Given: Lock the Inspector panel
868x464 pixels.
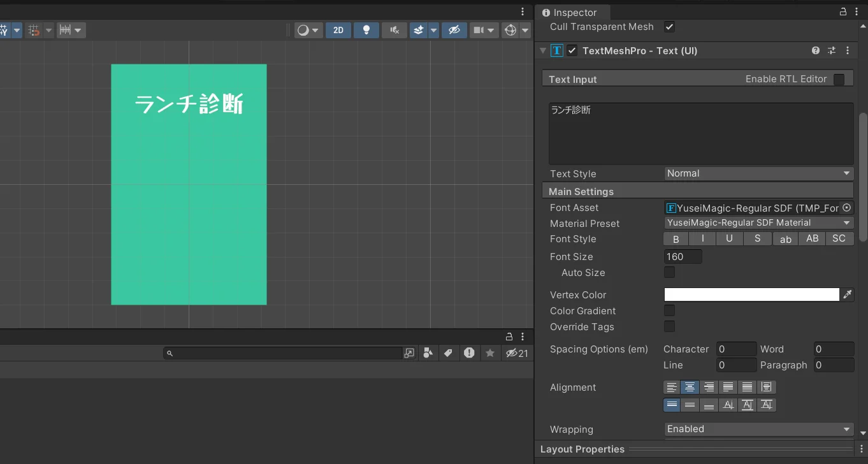Looking at the screenshot, I should pyautogui.click(x=843, y=12).
